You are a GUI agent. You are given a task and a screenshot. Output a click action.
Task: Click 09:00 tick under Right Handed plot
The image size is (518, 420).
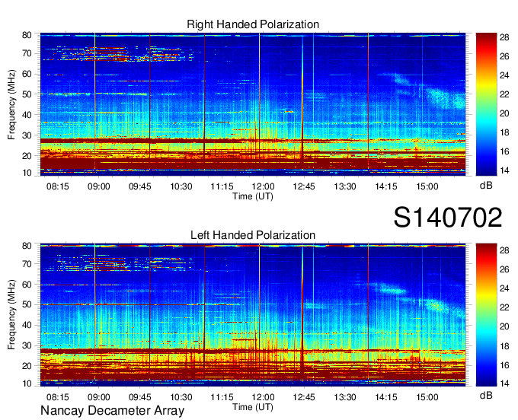pyautogui.click(x=98, y=186)
